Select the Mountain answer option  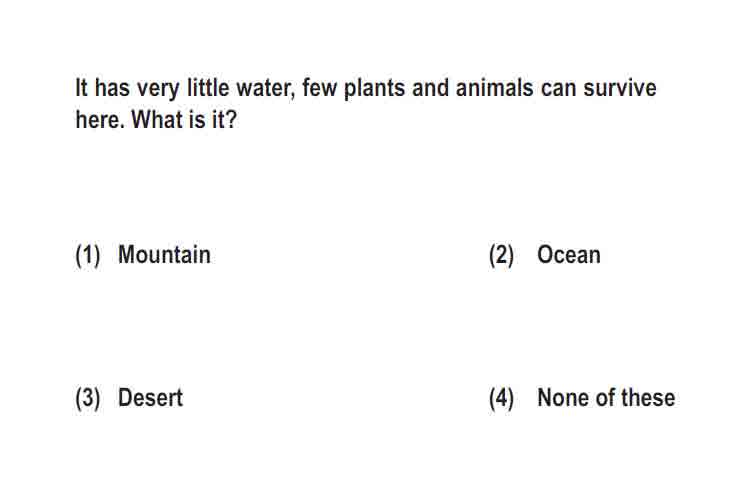[x=164, y=255]
